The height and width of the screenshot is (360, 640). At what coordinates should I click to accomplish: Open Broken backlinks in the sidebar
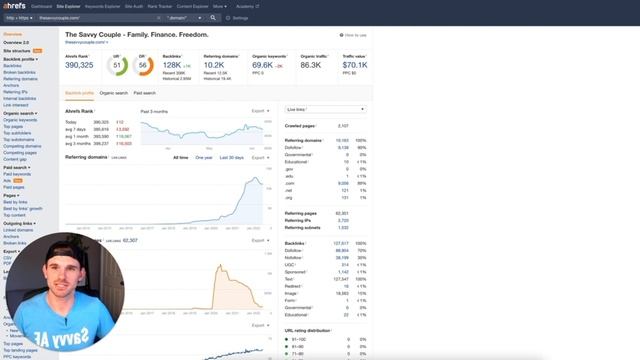click(x=19, y=72)
